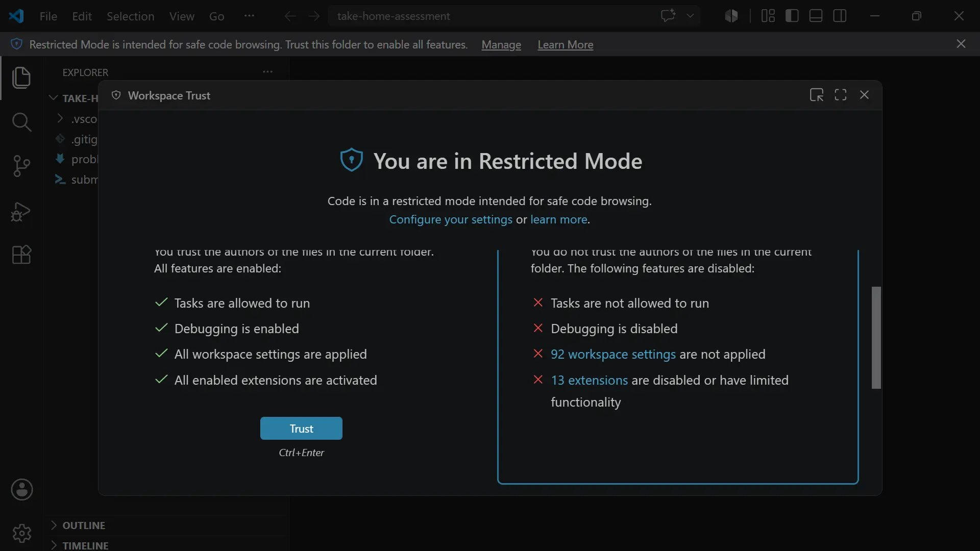Click the 'Tasks are allowed to run' text

(x=242, y=304)
